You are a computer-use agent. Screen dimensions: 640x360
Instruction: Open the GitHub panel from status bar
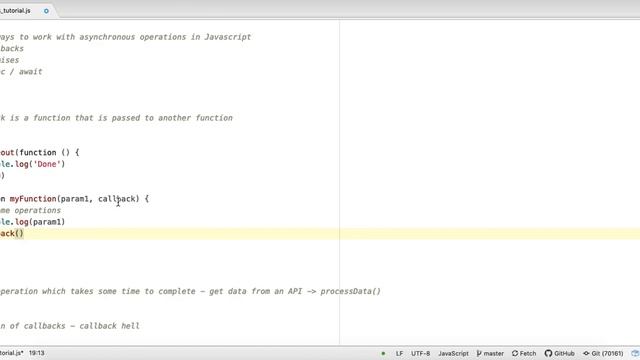pos(560,353)
